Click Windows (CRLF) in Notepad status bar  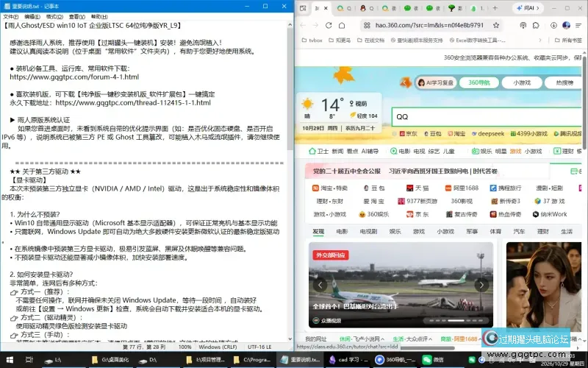pos(218,347)
